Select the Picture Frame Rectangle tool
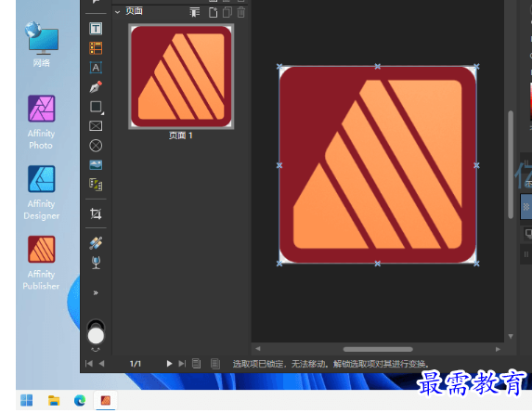Viewport: 532px width, 413px height. [x=96, y=126]
